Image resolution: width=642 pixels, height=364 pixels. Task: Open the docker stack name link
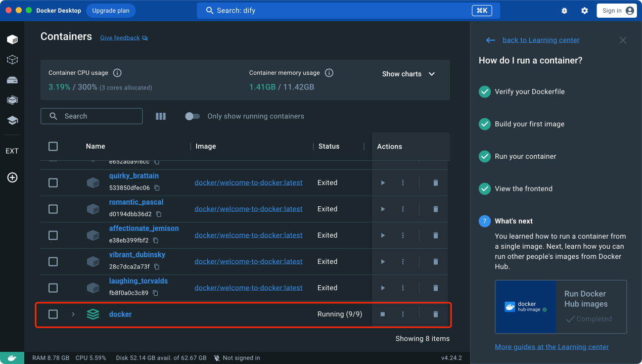(x=120, y=314)
